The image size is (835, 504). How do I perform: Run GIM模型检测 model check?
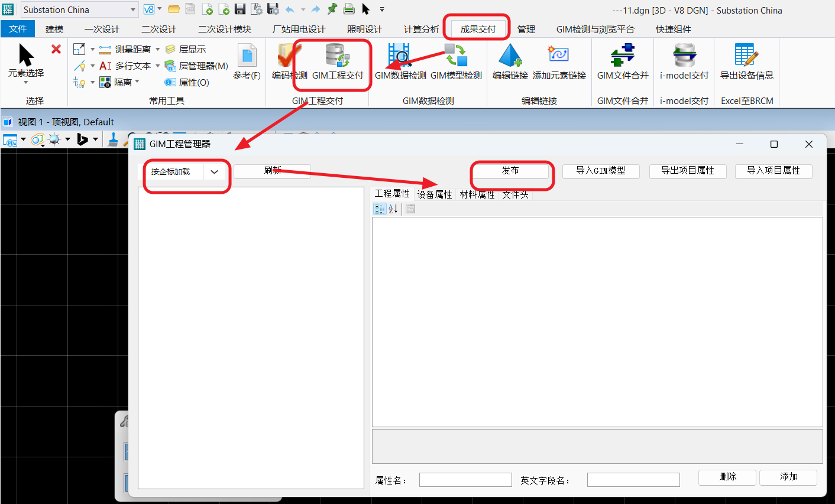456,61
